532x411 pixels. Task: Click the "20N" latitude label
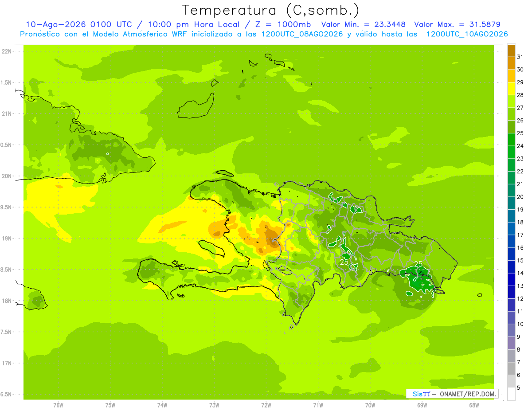coord(7,176)
